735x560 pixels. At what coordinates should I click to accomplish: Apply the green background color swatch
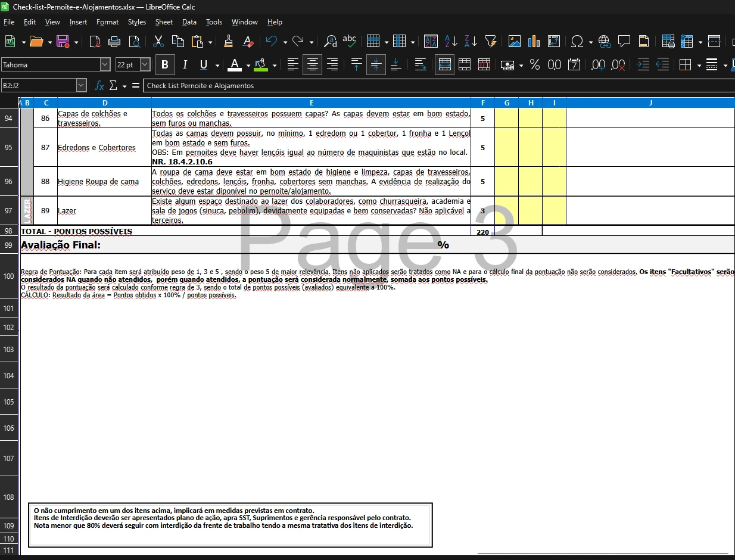click(x=260, y=65)
